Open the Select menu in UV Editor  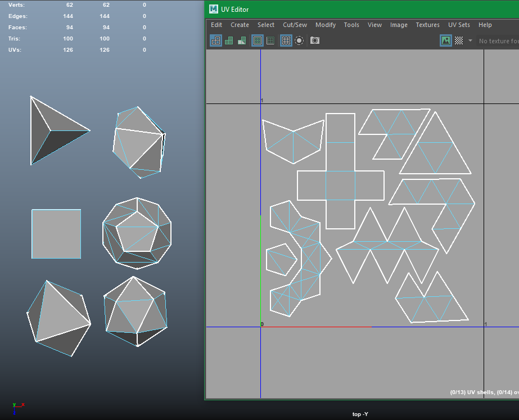pyautogui.click(x=266, y=25)
